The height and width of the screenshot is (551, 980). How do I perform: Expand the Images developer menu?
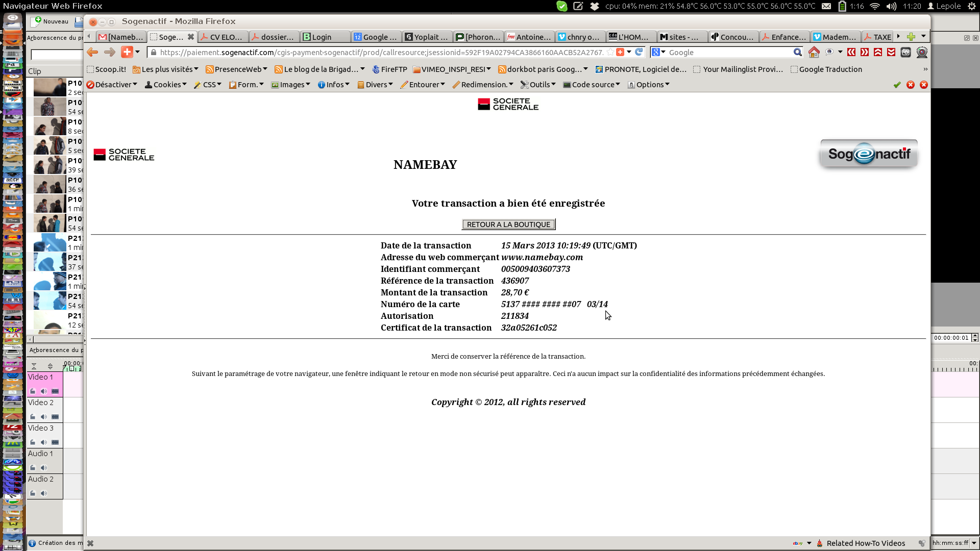tap(291, 85)
